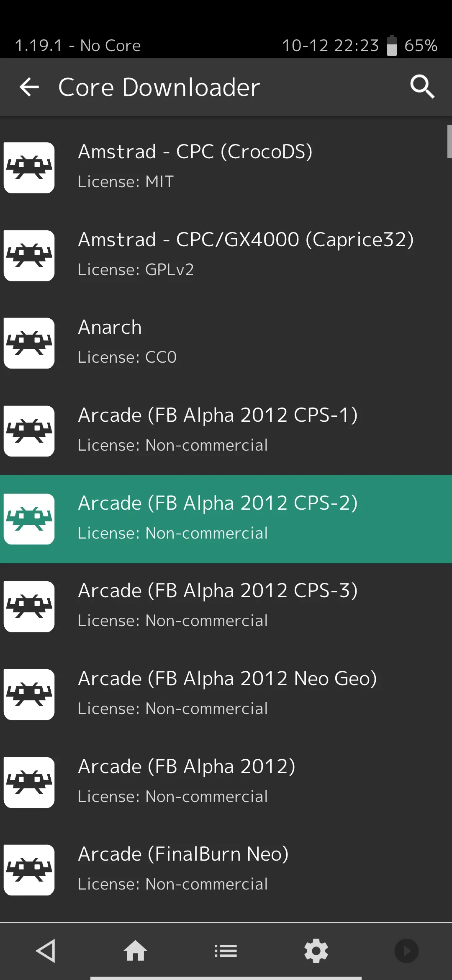
Task: Tap the FB Alpha 2012 CPS-1 core icon
Action: click(x=29, y=431)
